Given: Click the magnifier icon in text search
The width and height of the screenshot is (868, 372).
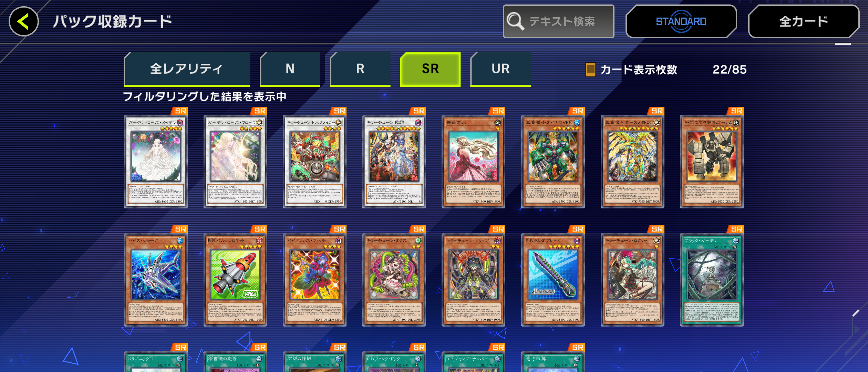Looking at the screenshot, I should pyautogui.click(x=515, y=21).
